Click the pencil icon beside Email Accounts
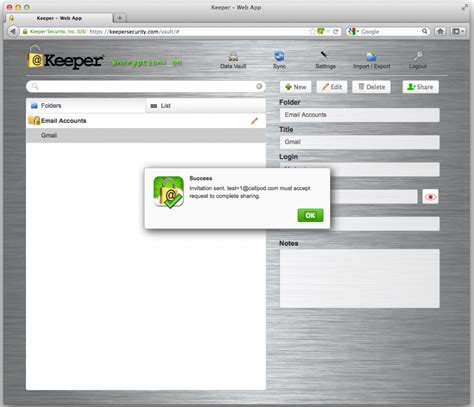The height and width of the screenshot is (407, 474). [x=254, y=121]
